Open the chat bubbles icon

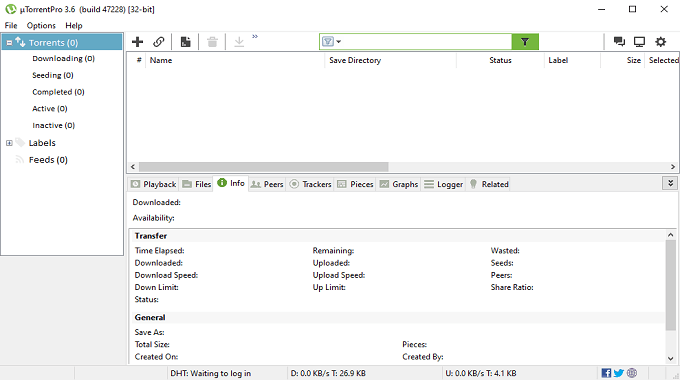(x=619, y=42)
